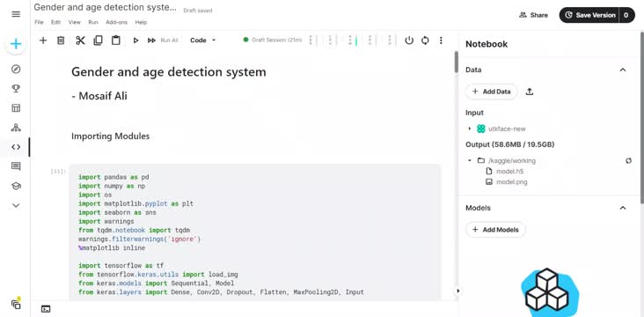Paste the cell using the clipboard icon

point(116,41)
